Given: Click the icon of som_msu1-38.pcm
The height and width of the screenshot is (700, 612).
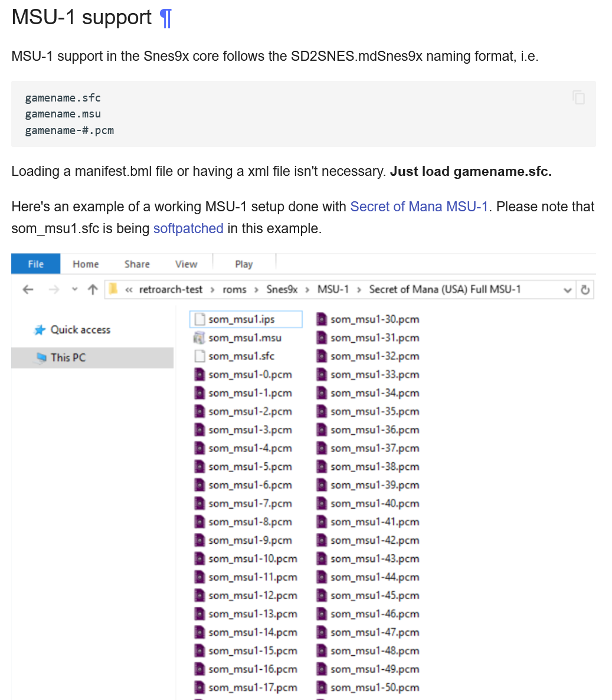Looking at the screenshot, I should (x=322, y=466).
